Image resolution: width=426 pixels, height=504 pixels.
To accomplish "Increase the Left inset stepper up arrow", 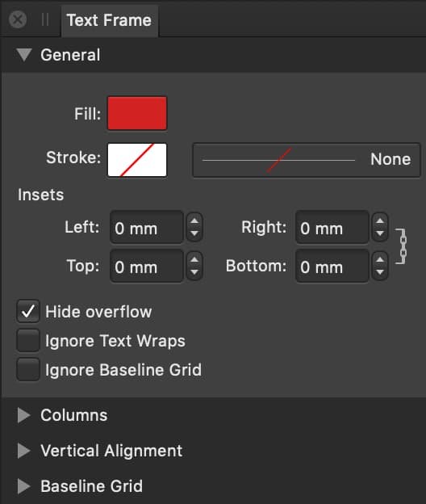I will click(194, 221).
